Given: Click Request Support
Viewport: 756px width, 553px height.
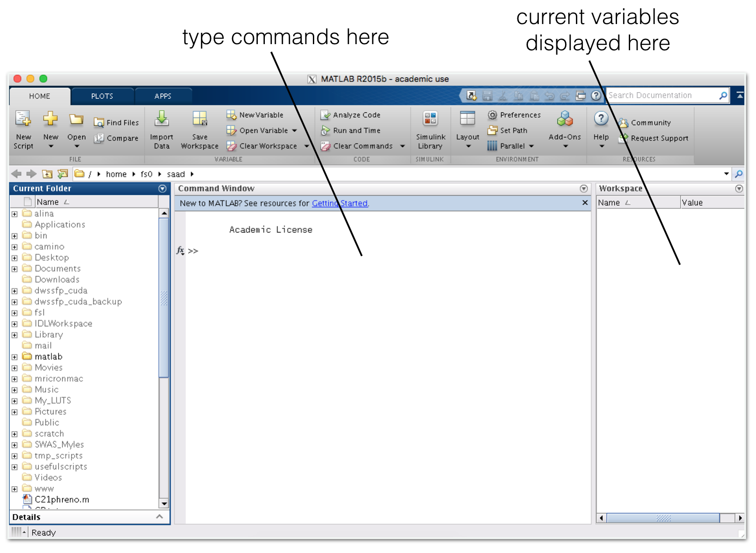Looking at the screenshot, I should click(654, 138).
